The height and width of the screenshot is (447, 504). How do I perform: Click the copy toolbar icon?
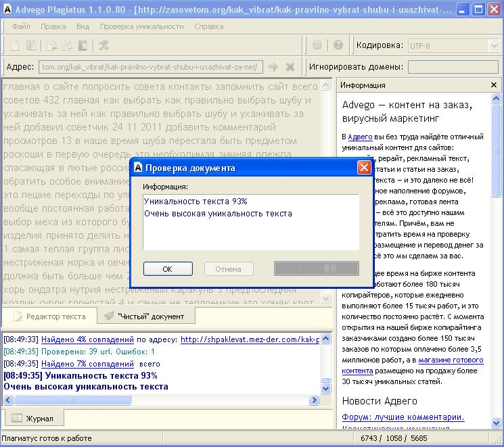pyautogui.click(x=67, y=45)
